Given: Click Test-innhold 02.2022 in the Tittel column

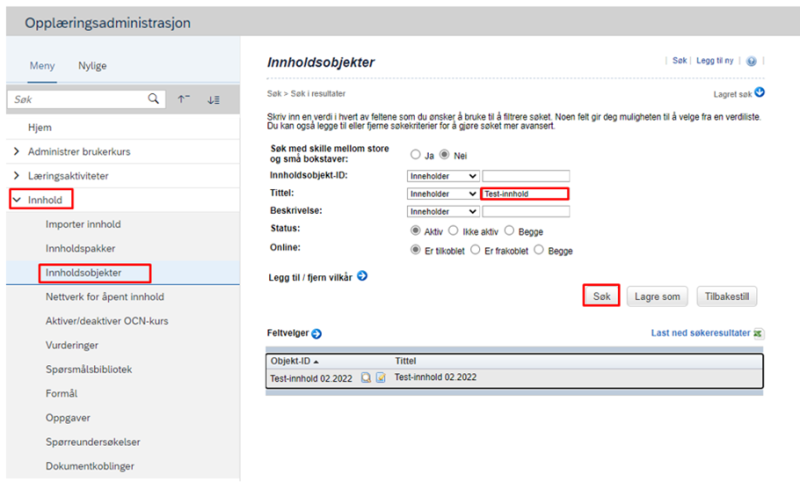Looking at the screenshot, I should pos(435,377).
